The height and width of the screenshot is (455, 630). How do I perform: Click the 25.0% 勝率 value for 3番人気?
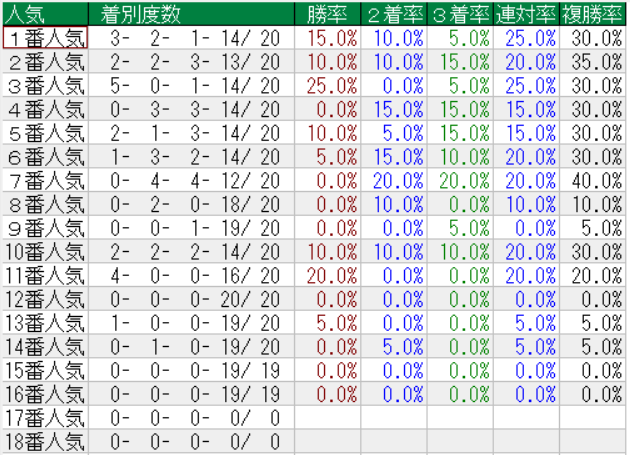[x=333, y=86]
